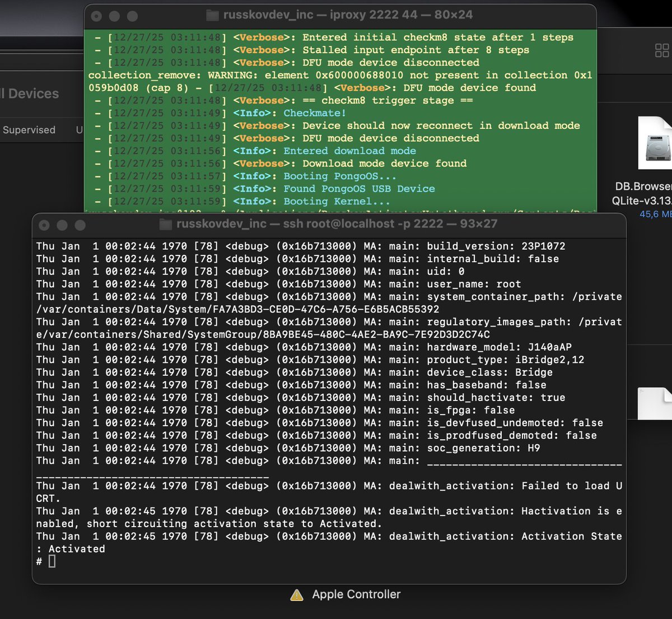Minimize the ssh terminal with its yellow button
Image resolution: width=672 pixels, height=619 pixels.
pyautogui.click(x=62, y=225)
